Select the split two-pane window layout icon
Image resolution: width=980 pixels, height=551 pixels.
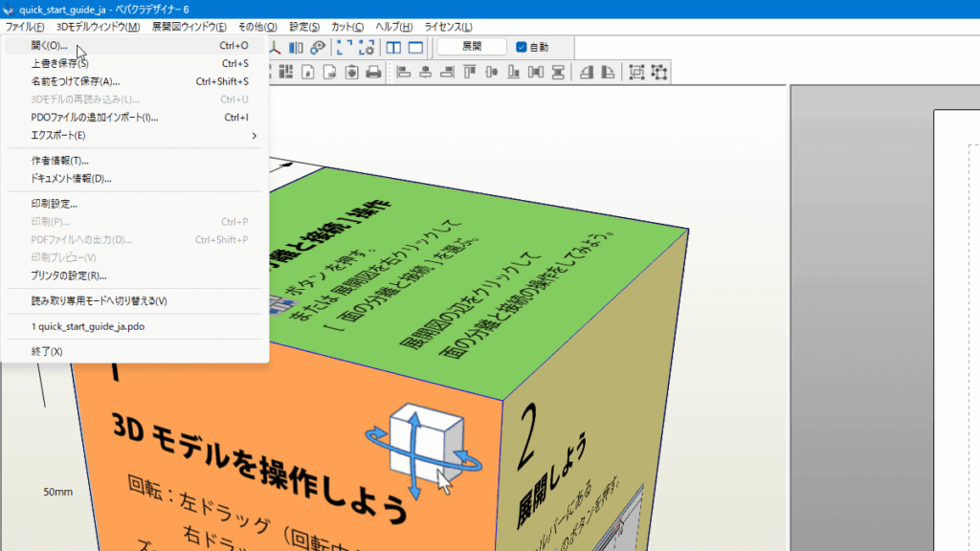tap(393, 47)
